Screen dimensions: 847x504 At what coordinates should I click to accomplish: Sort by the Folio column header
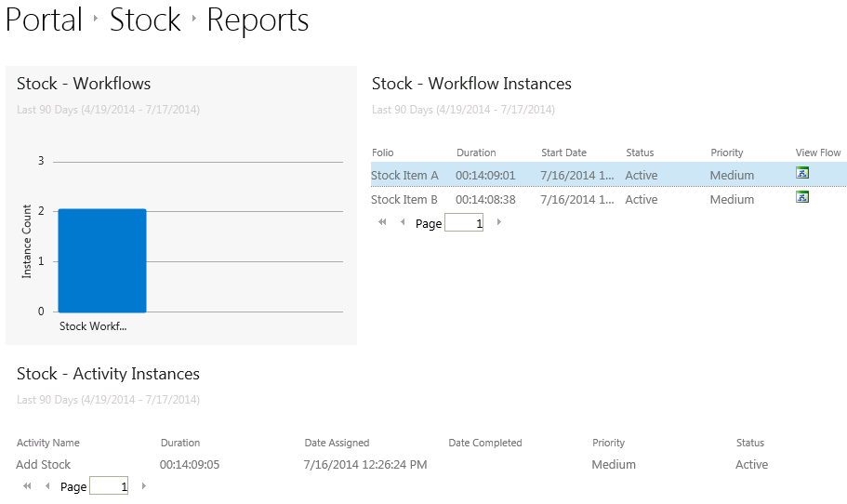coord(383,153)
